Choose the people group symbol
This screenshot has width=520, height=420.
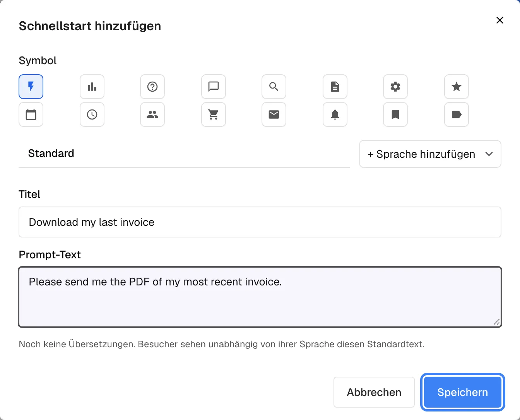point(152,114)
